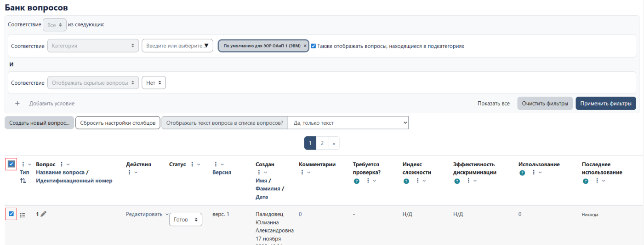Click the plus icon to add a condition

(17, 104)
